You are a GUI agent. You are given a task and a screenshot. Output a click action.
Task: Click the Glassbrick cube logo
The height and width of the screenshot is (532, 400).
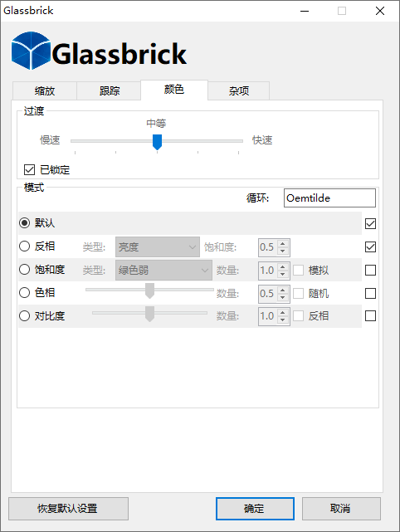point(31,51)
